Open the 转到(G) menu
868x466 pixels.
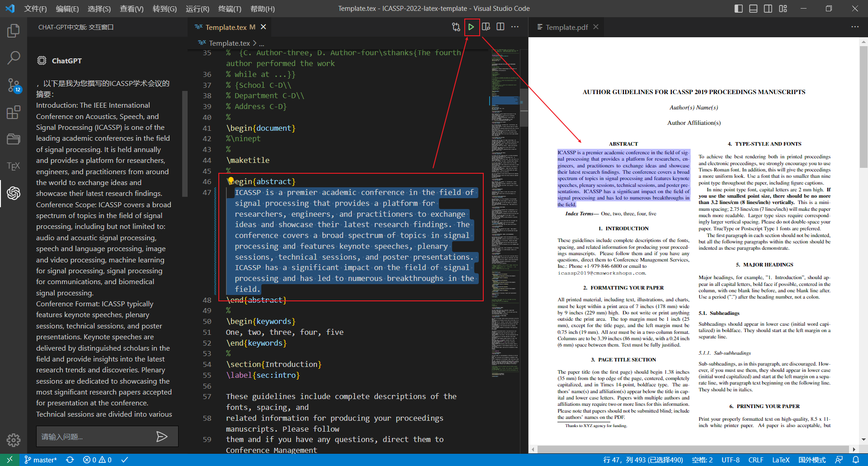coord(165,9)
